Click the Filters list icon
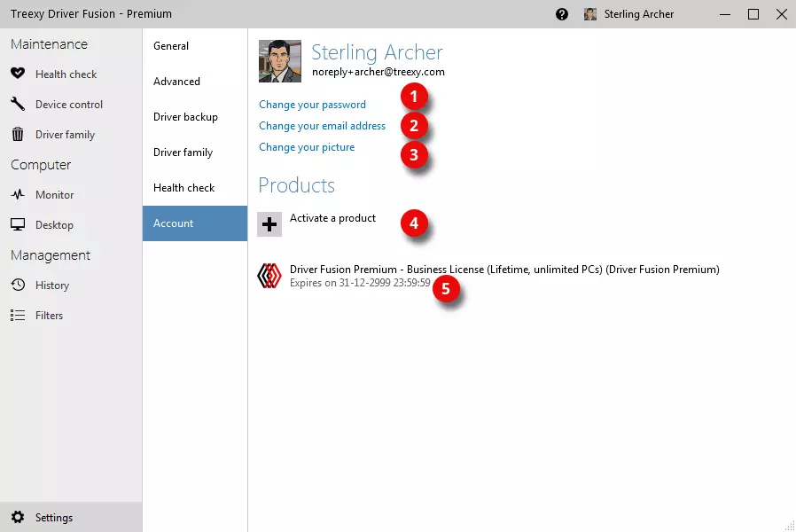 coord(18,316)
